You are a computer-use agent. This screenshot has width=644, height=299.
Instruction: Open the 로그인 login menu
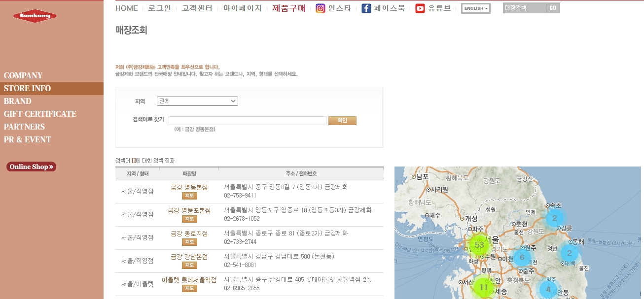pos(160,8)
